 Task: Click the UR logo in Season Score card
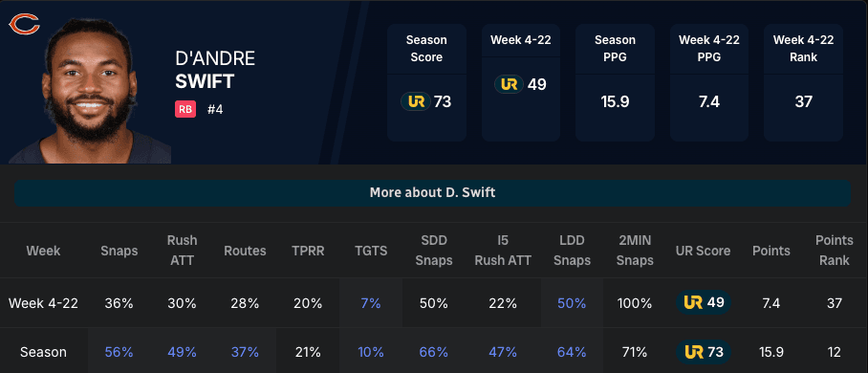pos(416,102)
